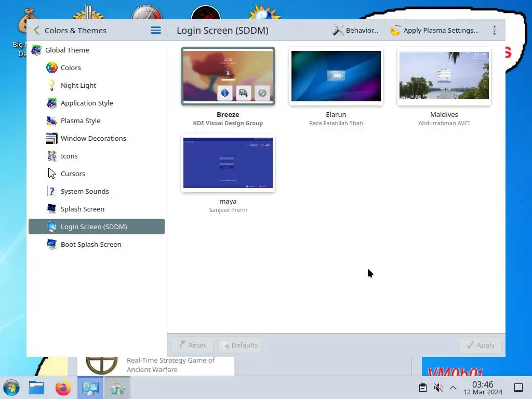Open the Plasma Style page
Viewport: 532px width, 399px height.
[x=96, y=121]
